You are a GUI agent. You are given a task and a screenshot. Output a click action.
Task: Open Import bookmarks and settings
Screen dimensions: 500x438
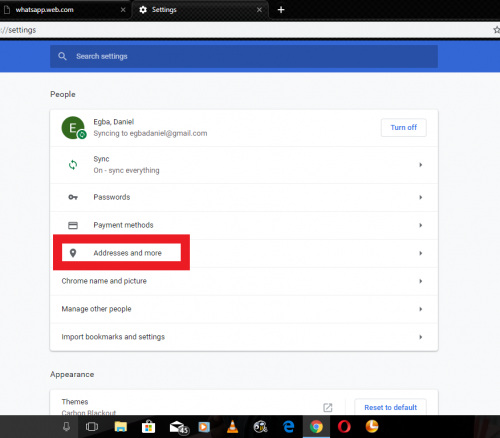point(244,337)
